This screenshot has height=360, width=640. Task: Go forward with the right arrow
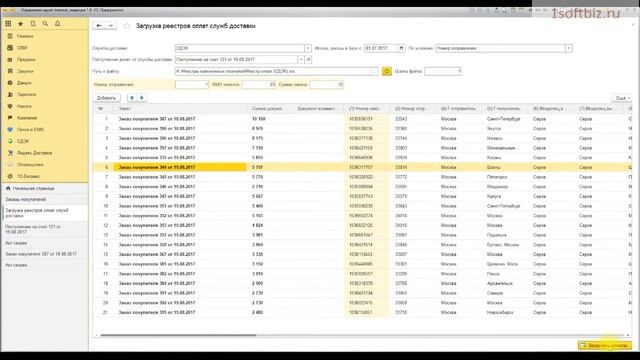111,26
